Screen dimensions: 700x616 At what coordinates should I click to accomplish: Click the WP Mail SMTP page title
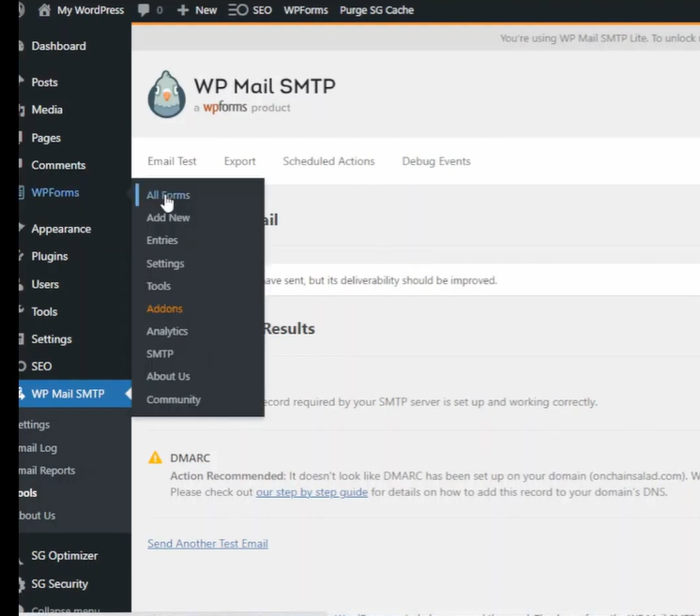coord(265,86)
